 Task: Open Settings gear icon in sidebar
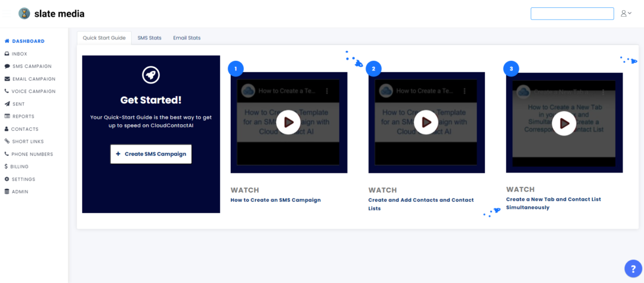coord(7,179)
